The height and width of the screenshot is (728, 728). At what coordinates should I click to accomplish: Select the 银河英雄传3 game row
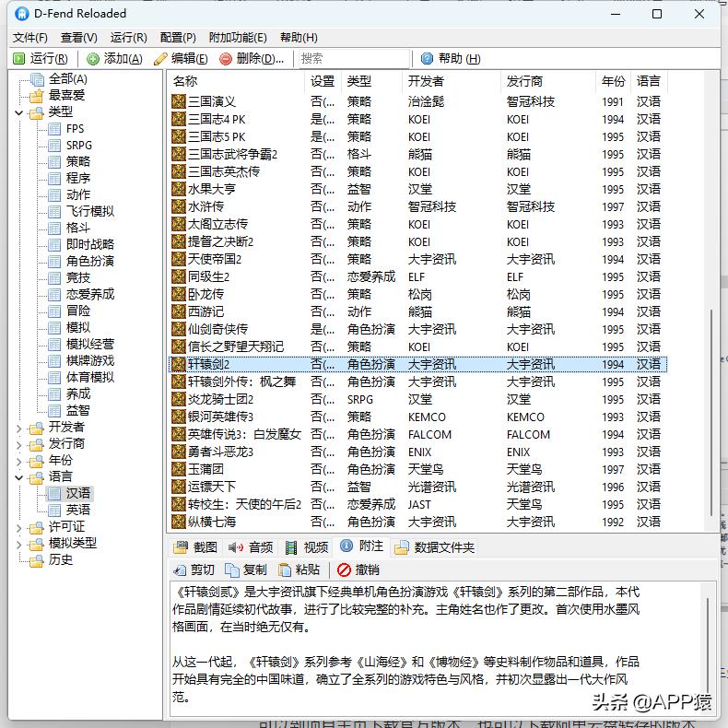(x=417, y=417)
